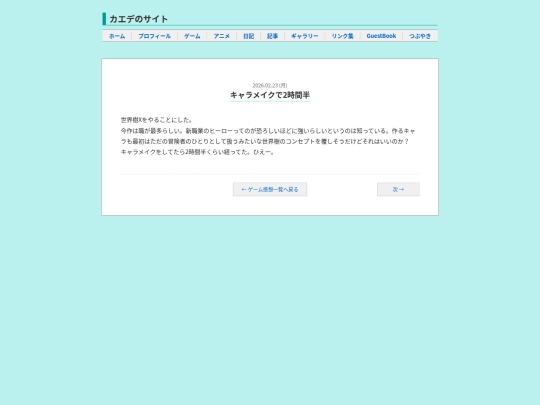This screenshot has width=540, height=405.
Task: Click the post title キャラメイクで2時間半
Action: pyautogui.click(x=270, y=95)
